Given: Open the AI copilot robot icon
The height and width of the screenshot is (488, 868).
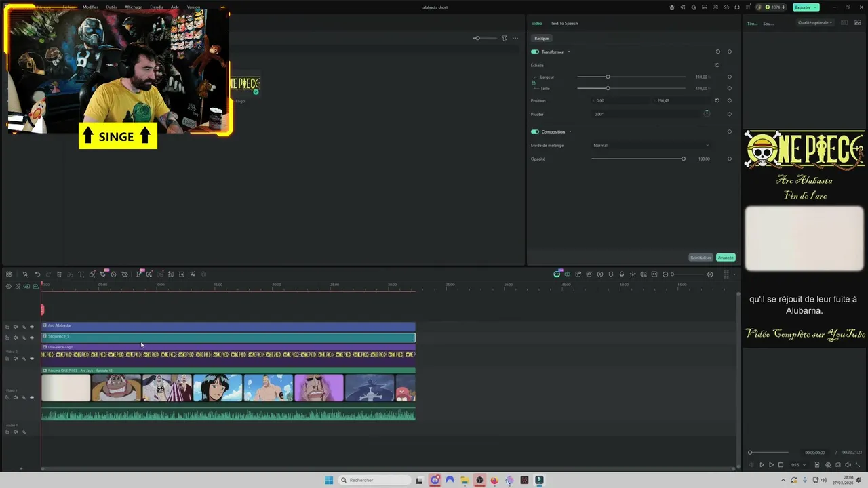Looking at the screenshot, I should point(557,274).
